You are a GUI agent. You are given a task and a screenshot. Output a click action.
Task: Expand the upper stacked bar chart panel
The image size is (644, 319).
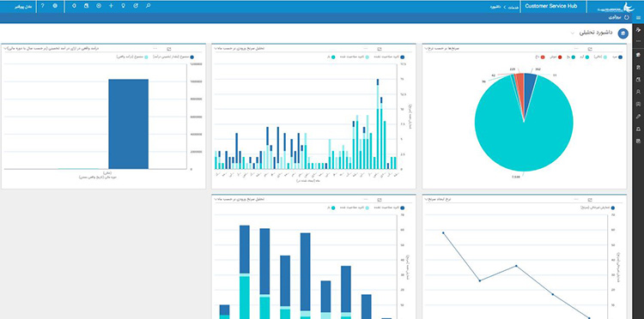pyautogui.click(x=379, y=49)
